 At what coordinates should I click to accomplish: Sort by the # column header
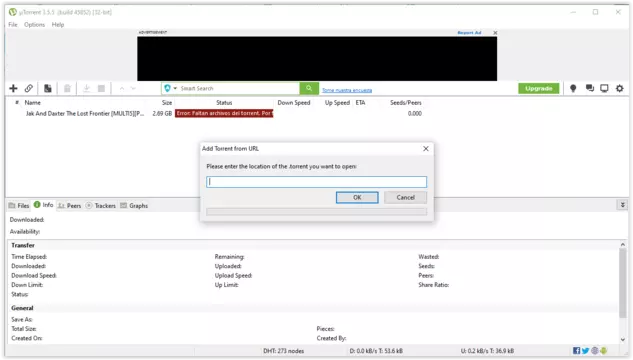point(17,103)
